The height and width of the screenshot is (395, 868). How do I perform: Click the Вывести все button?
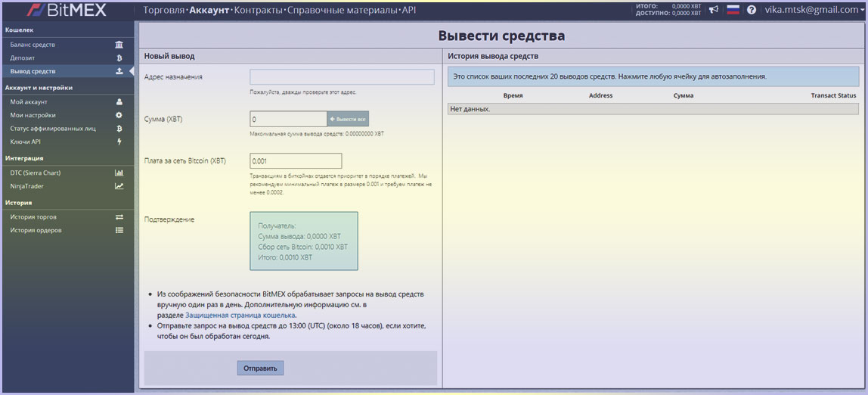pyautogui.click(x=348, y=119)
